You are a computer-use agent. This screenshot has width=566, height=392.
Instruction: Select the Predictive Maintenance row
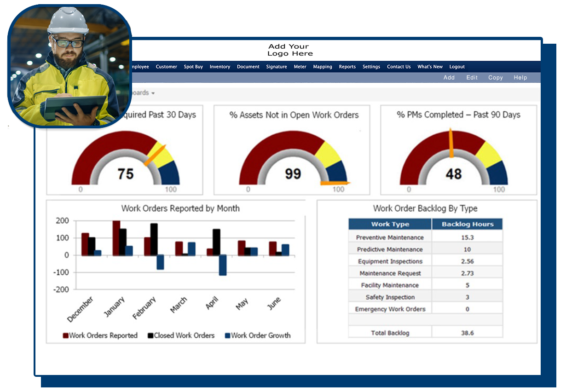click(426, 249)
